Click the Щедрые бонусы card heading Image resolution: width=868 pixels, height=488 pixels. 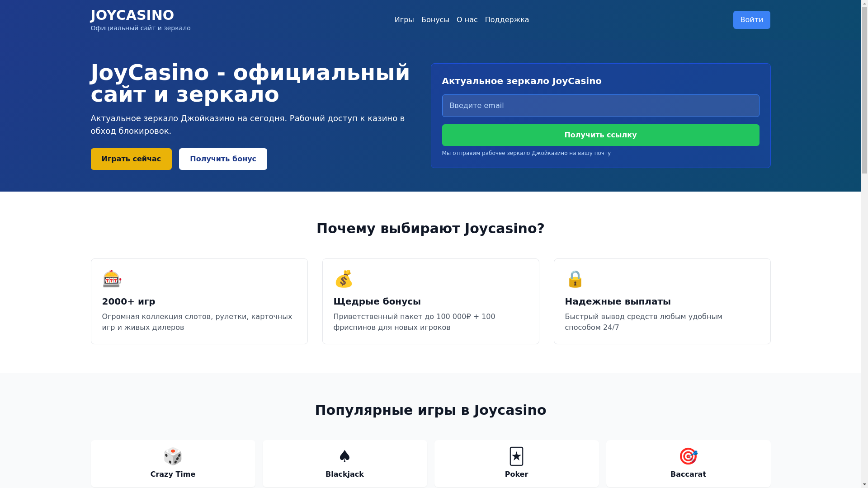coord(377,301)
